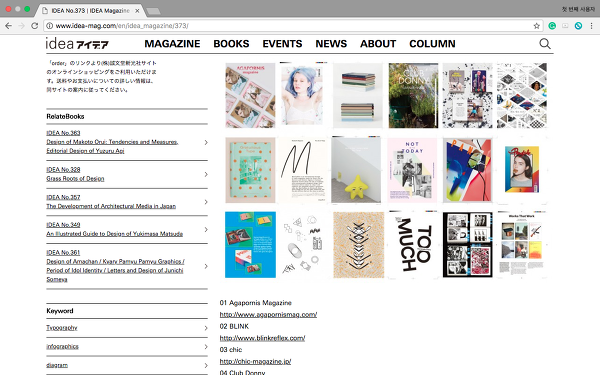Screen dimensions: 600x375
Task: Open the red-lipped portrait cover thumbnail
Action: pyautogui.click(x=522, y=169)
